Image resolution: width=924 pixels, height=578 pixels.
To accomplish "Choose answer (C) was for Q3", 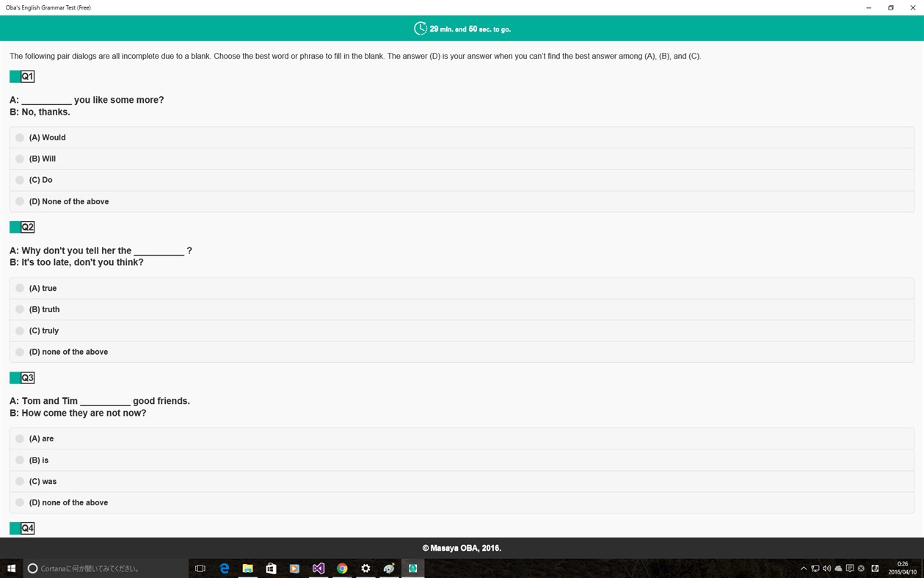I will (20, 481).
